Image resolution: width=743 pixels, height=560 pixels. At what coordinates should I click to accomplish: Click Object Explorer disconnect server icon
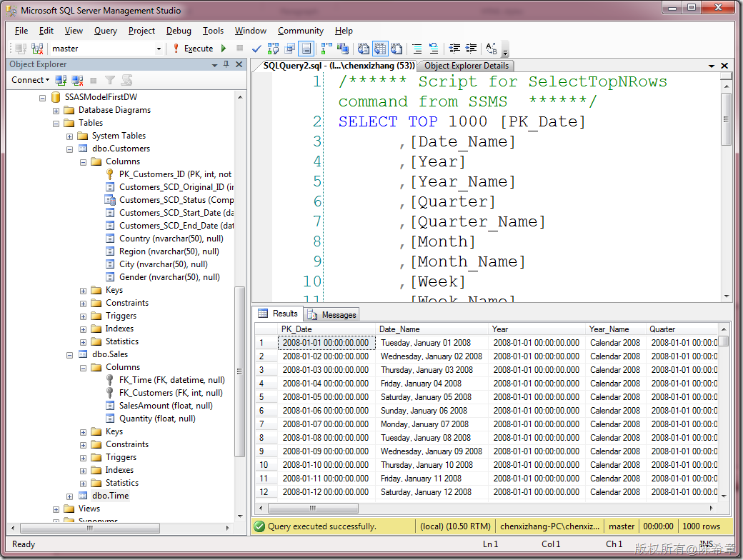[77, 80]
